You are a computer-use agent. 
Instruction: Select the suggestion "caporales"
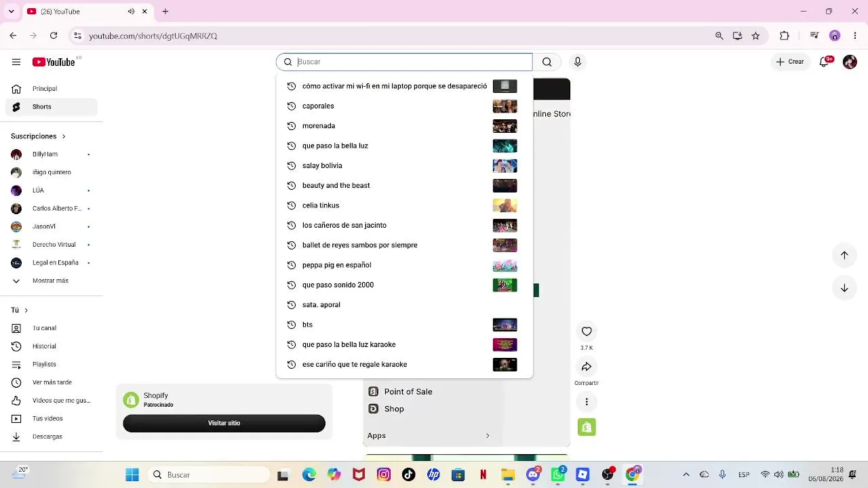[405, 106]
